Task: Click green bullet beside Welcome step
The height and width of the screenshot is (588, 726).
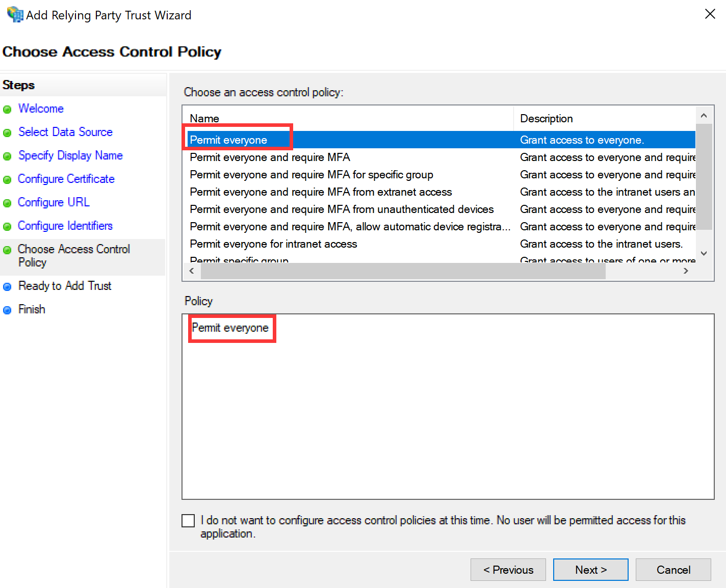Action: pos(7,110)
